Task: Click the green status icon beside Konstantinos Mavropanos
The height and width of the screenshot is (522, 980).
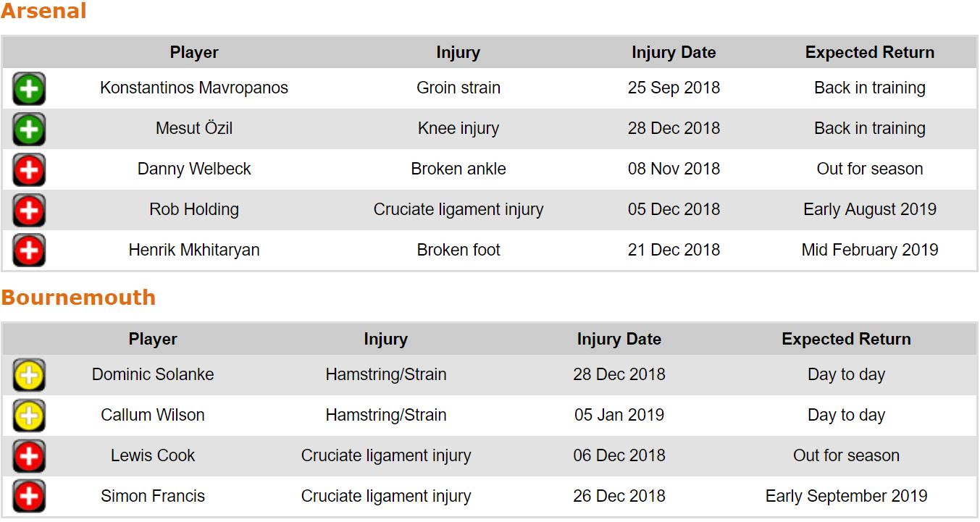Action: [29, 89]
